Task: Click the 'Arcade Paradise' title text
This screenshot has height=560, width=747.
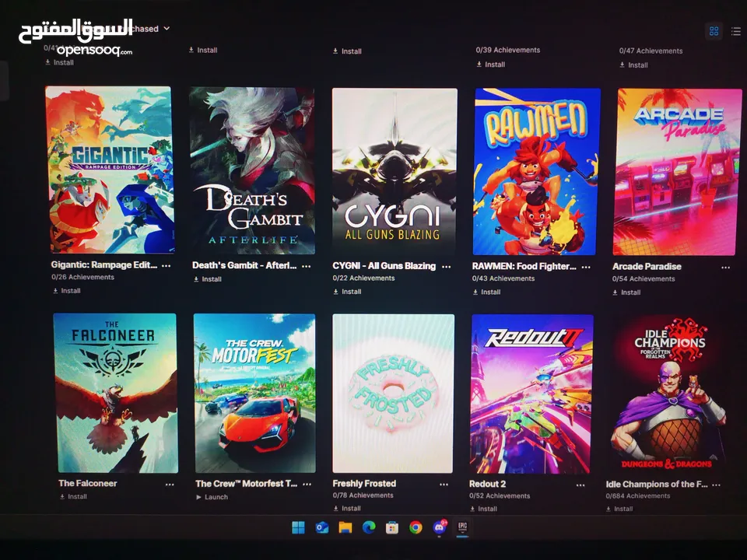Action: [647, 267]
